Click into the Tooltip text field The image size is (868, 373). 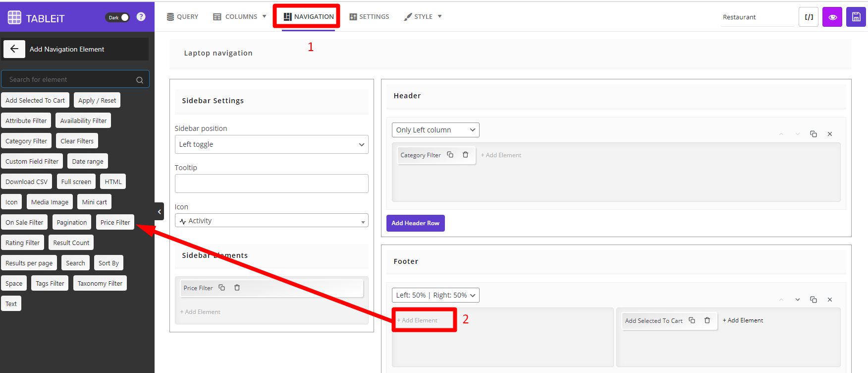[x=271, y=184]
